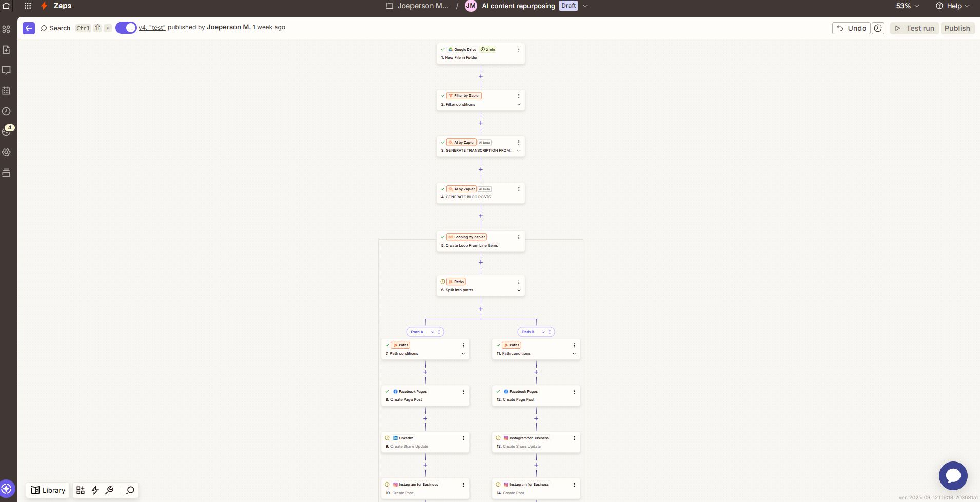
Task: Click the Publish button
Action: click(x=957, y=28)
